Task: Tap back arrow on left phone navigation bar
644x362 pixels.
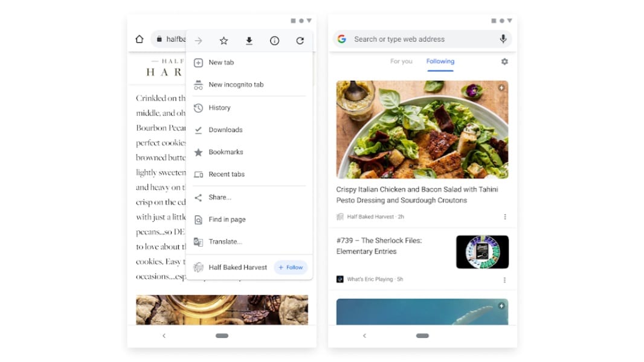Action: coord(164,335)
